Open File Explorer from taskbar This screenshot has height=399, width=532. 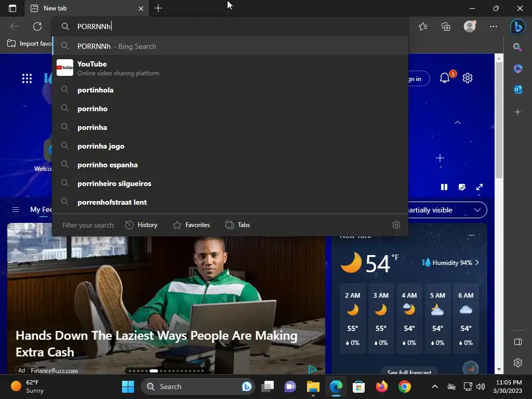[313, 387]
